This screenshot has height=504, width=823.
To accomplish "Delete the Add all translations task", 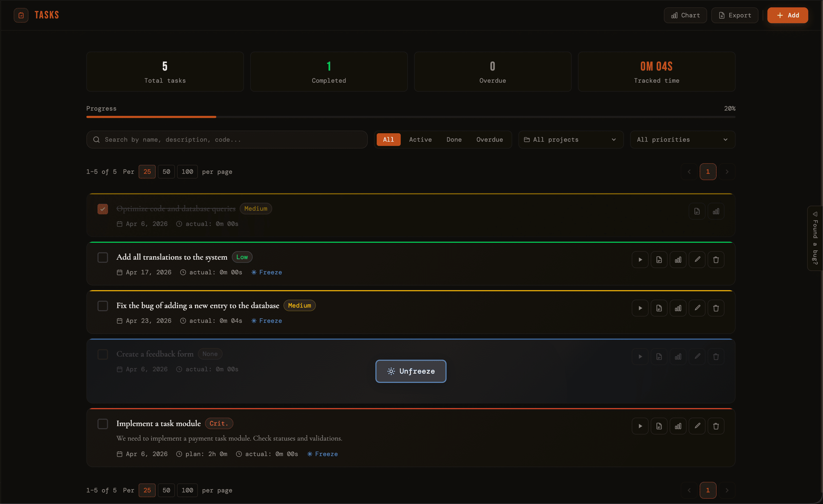I will (x=716, y=260).
